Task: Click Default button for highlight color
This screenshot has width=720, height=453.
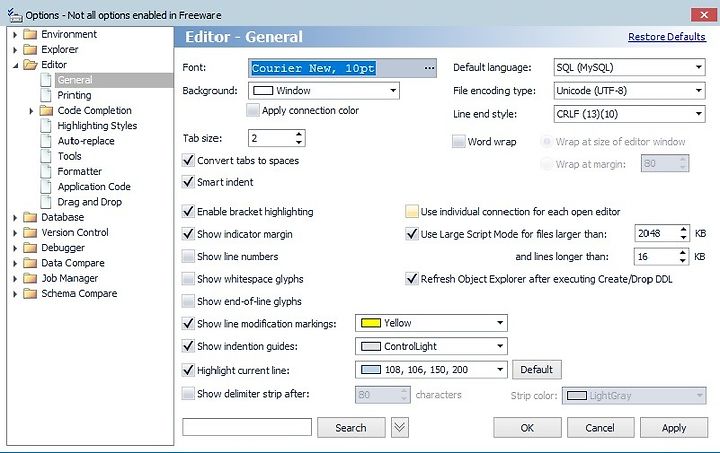Action: pos(536,369)
